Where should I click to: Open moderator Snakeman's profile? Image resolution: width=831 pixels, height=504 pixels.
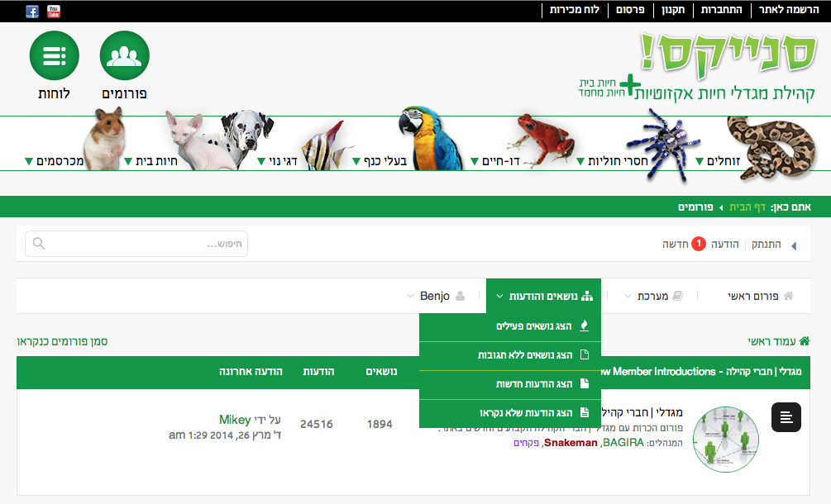coord(571,443)
